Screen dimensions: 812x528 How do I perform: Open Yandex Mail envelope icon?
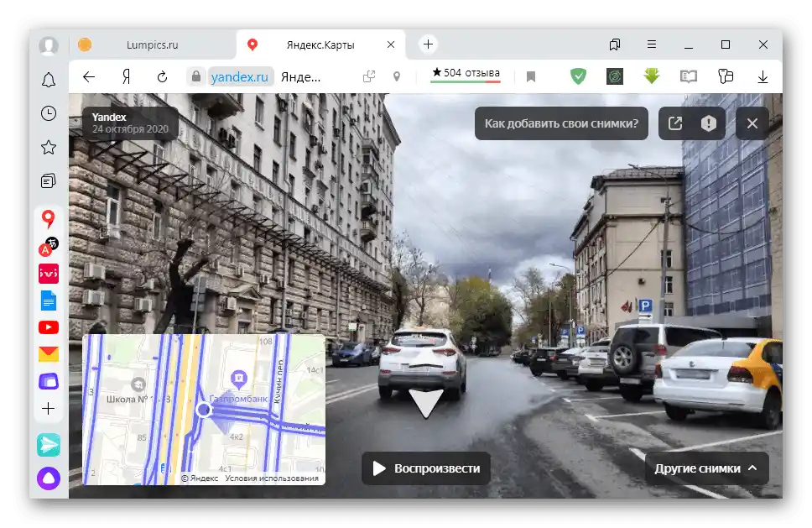(48, 354)
